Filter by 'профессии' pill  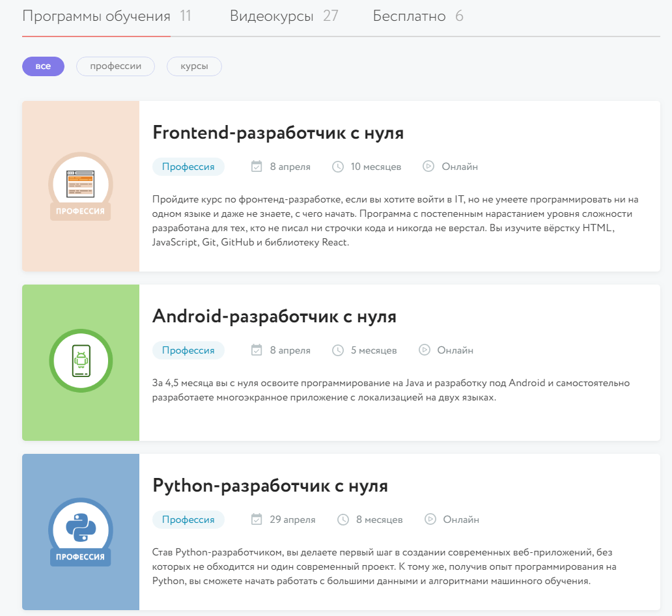click(x=116, y=66)
